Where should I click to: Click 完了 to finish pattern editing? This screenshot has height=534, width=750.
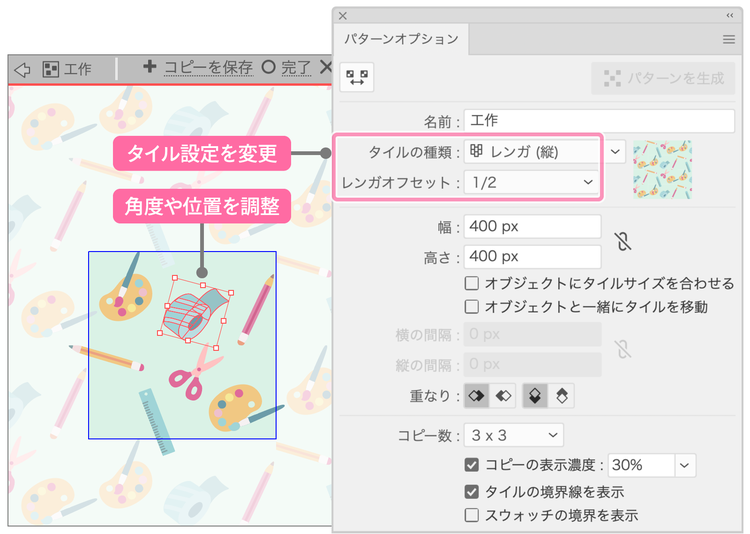coord(296,67)
